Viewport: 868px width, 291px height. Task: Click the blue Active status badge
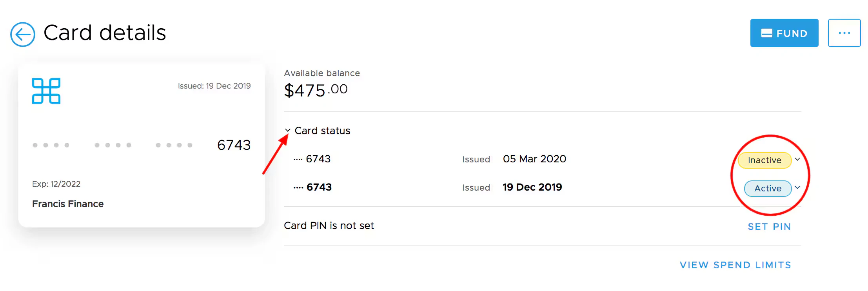767,188
